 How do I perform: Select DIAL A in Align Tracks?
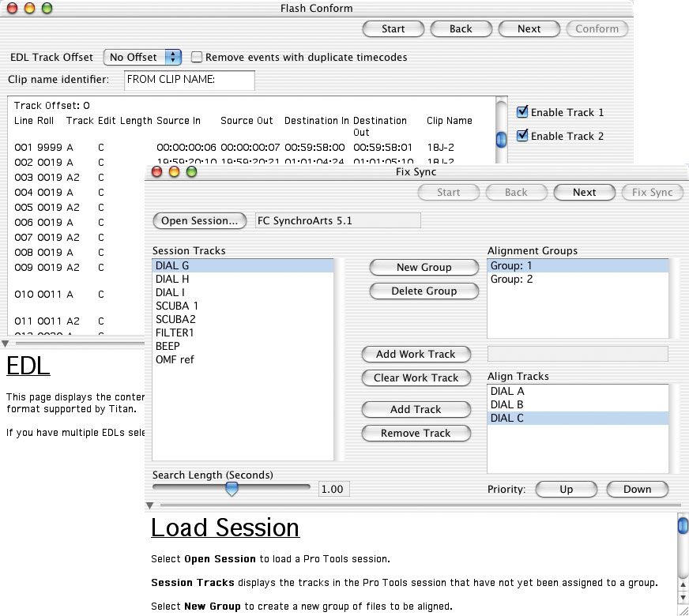(507, 391)
